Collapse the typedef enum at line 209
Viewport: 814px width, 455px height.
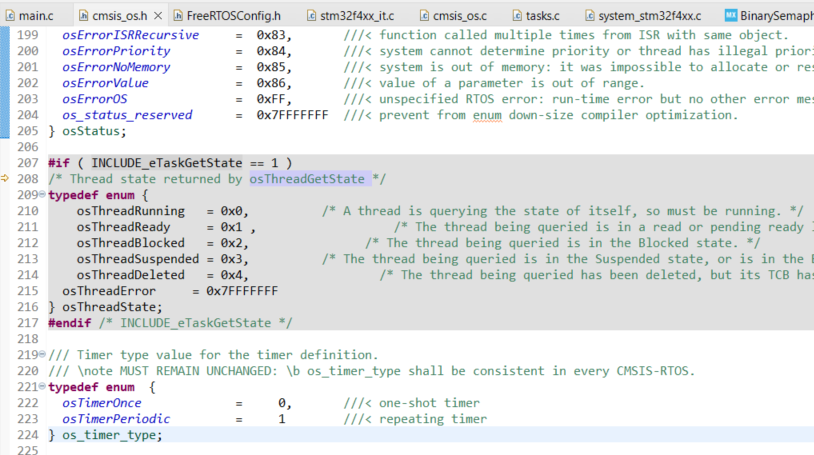(43, 195)
